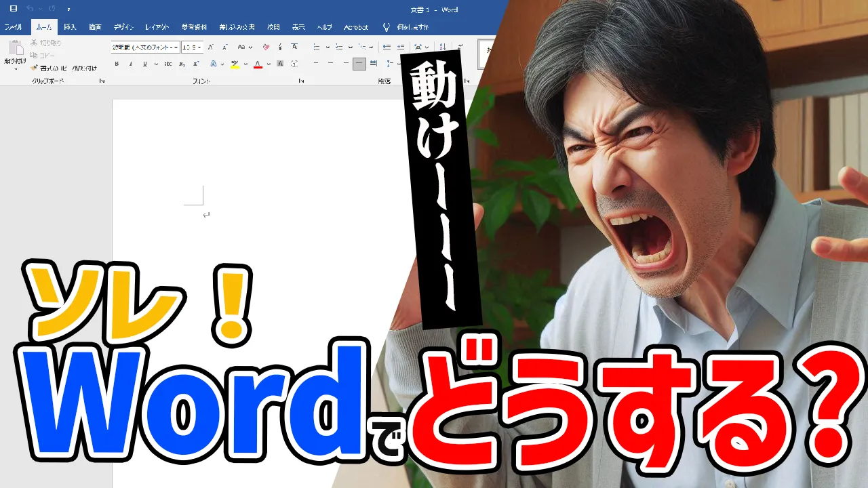Toggle Strikethrough (abc) formatting
The height and width of the screenshot is (488, 868).
coord(167,64)
